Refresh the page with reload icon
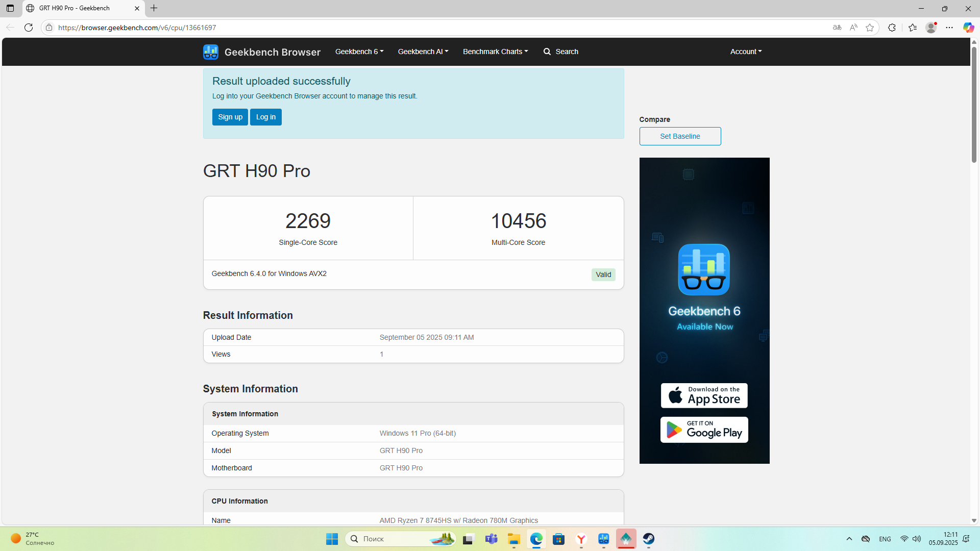Image resolution: width=980 pixels, height=551 pixels. tap(29, 28)
